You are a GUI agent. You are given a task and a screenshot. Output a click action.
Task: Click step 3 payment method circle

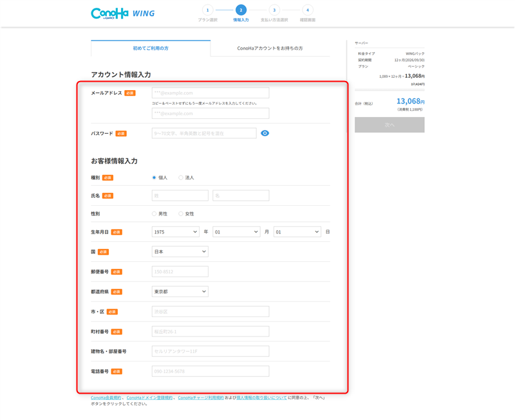(x=274, y=10)
